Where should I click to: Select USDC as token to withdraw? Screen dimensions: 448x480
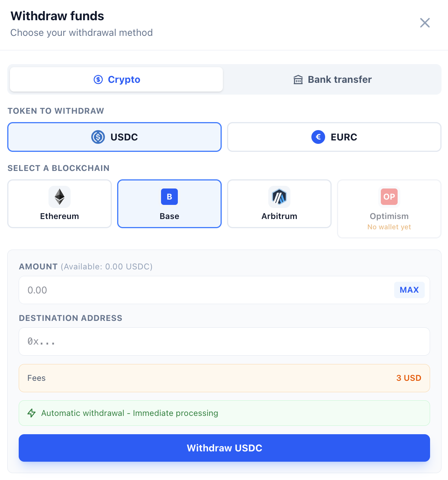click(114, 137)
